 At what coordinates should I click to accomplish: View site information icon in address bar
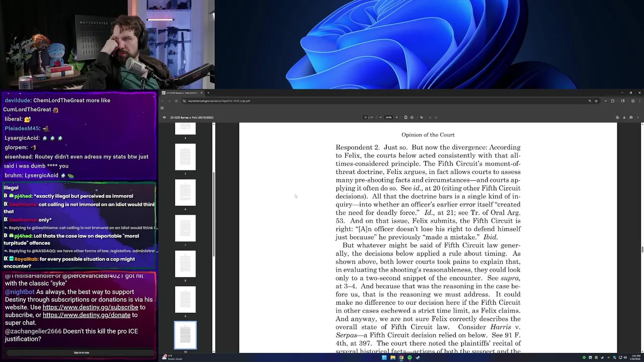[184, 101]
